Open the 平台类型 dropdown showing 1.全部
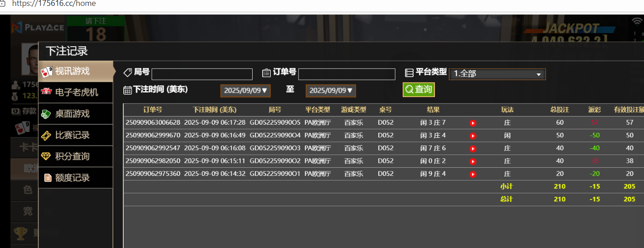The height and width of the screenshot is (248, 644). pos(497,74)
